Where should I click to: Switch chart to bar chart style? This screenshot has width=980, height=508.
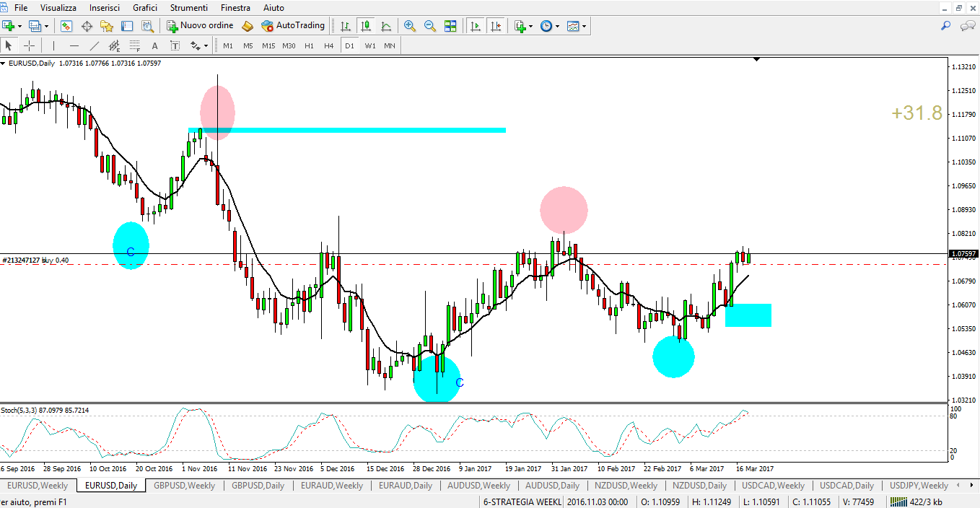tap(346, 26)
